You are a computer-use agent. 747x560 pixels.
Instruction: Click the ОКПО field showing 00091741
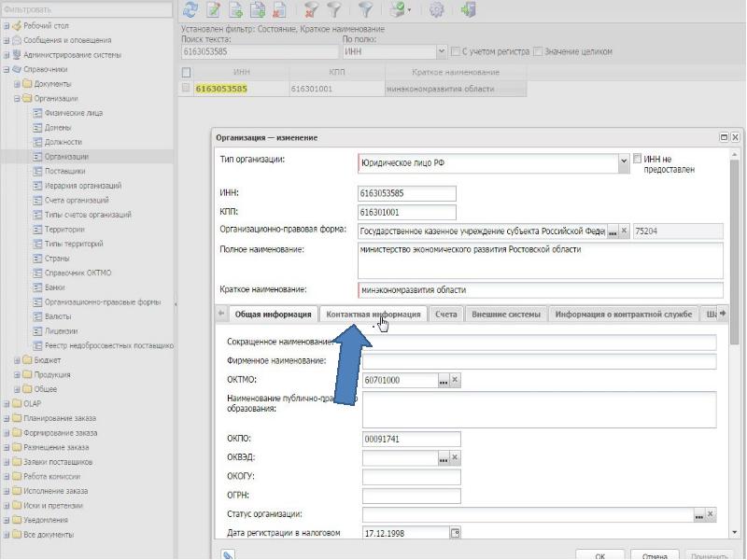(x=412, y=439)
